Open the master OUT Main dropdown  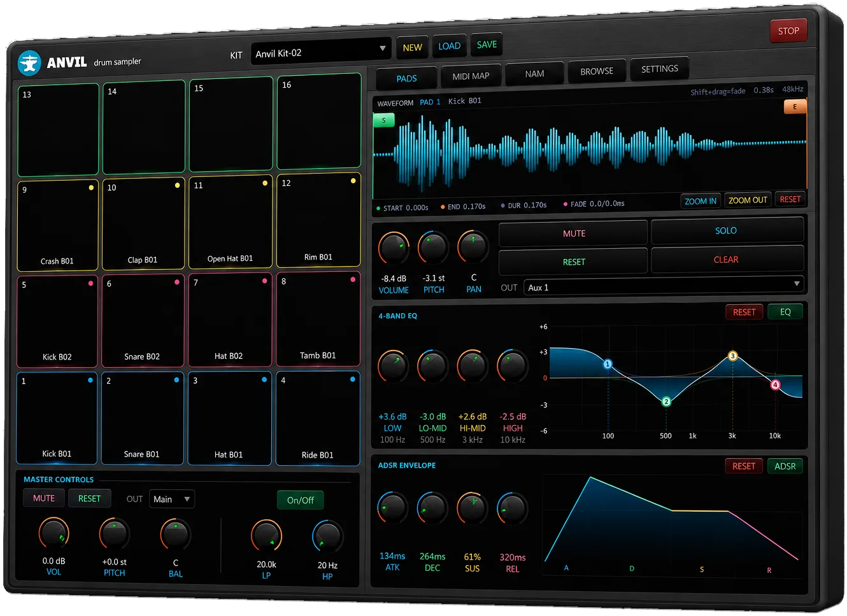(x=172, y=500)
